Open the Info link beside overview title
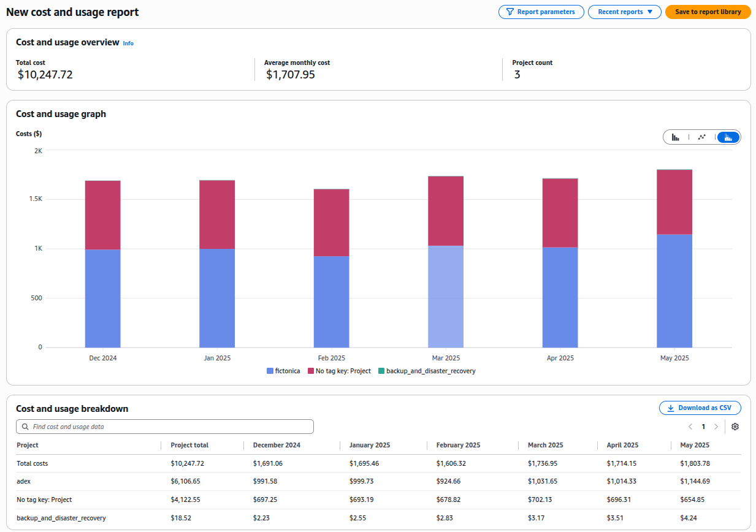 [128, 44]
